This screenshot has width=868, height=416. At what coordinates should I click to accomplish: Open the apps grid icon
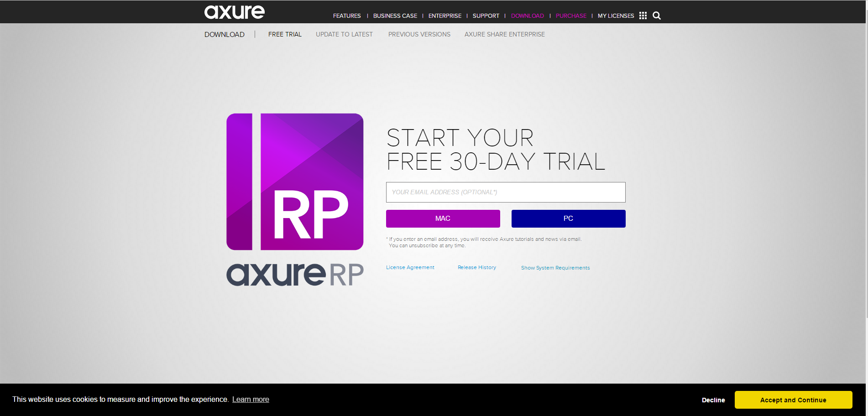click(643, 16)
